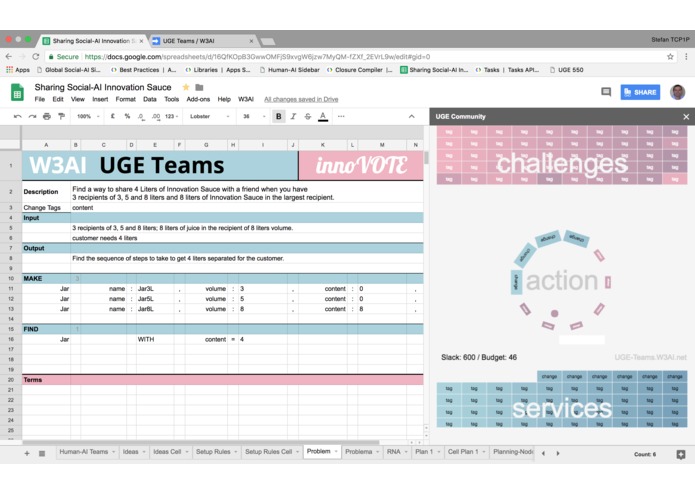
Task: Select the paint format tool
Action: point(62,117)
